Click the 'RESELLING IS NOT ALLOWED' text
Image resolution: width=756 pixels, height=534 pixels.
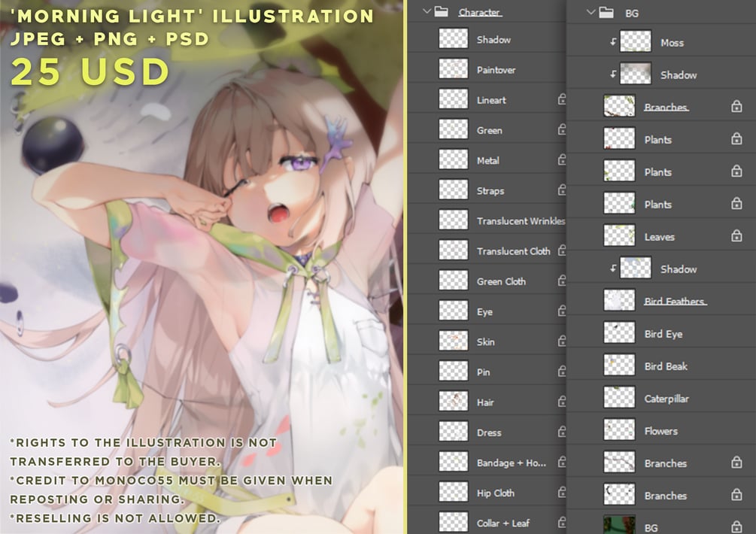115,518
